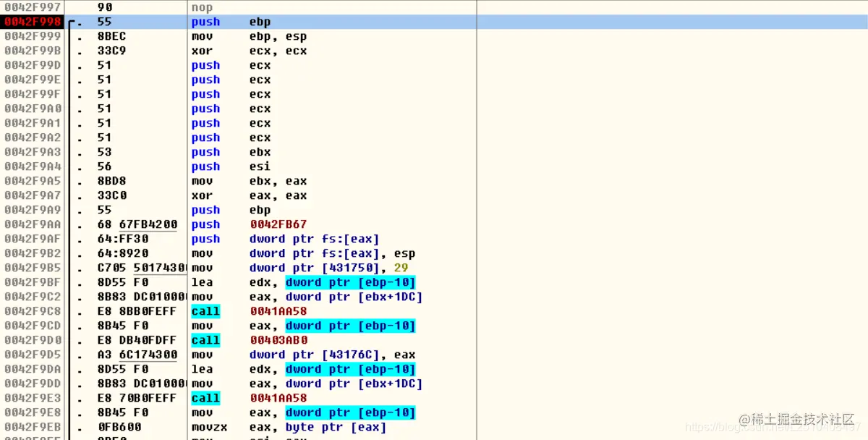Select hex bytes 64:8920
The image size is (868, 440).
click(x=123, y=253)
